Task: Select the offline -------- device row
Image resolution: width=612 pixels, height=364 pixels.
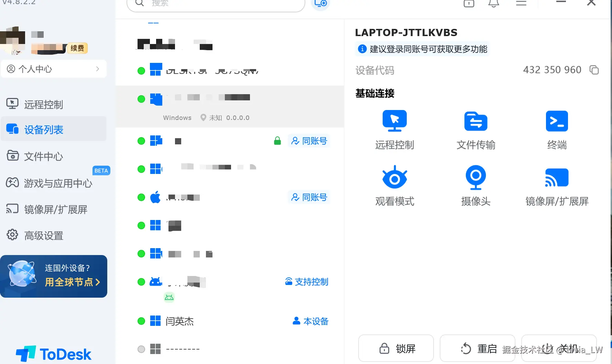Action: click(x=230, y=349)
